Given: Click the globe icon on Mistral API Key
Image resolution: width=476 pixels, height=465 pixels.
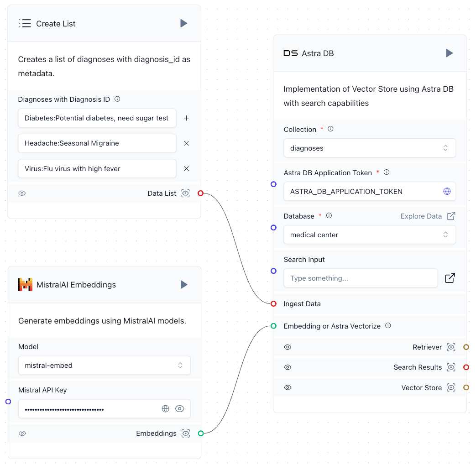Looking at the screenshot, I should [x=165, y=408].
